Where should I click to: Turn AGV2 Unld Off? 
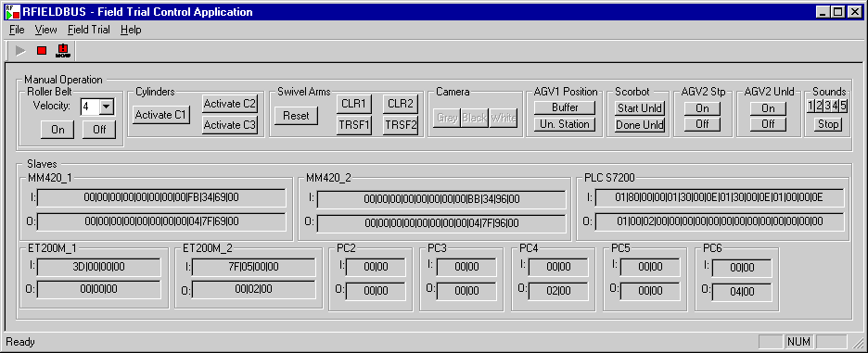tap(769, 124)
